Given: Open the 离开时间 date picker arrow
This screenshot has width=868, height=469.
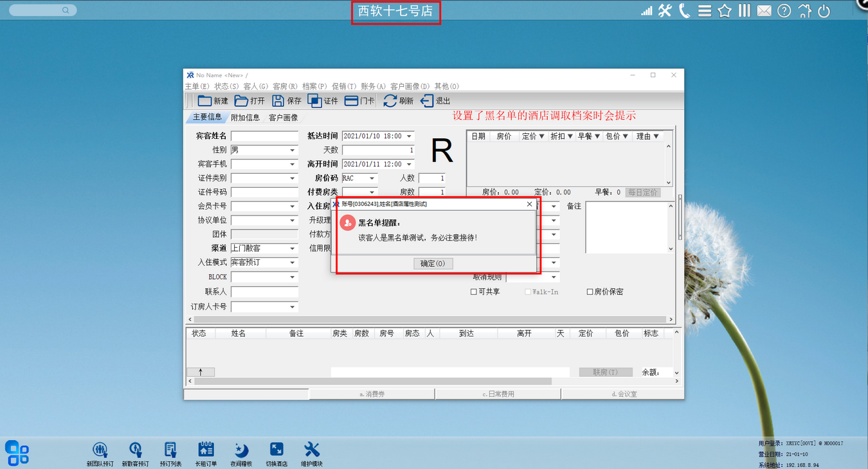Looking at the screenshot, I should pyautogui.click(x=409, y=164).
